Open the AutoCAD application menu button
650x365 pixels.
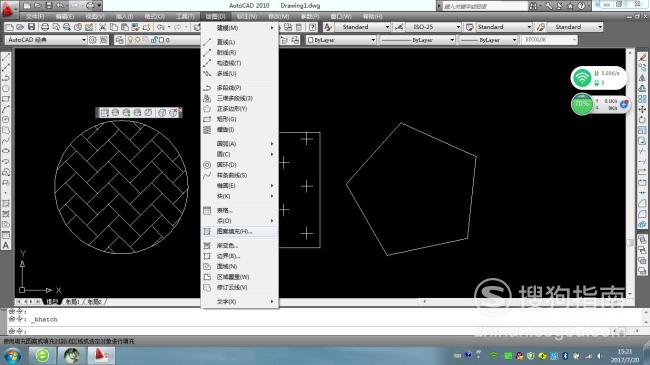(x=8, y=9)
